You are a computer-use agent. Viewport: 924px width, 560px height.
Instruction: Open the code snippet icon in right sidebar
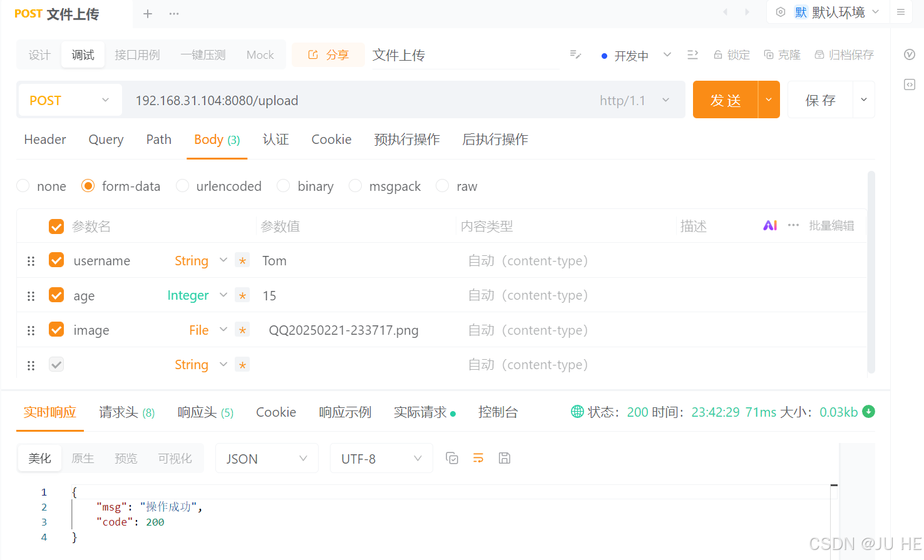point(910,84)
